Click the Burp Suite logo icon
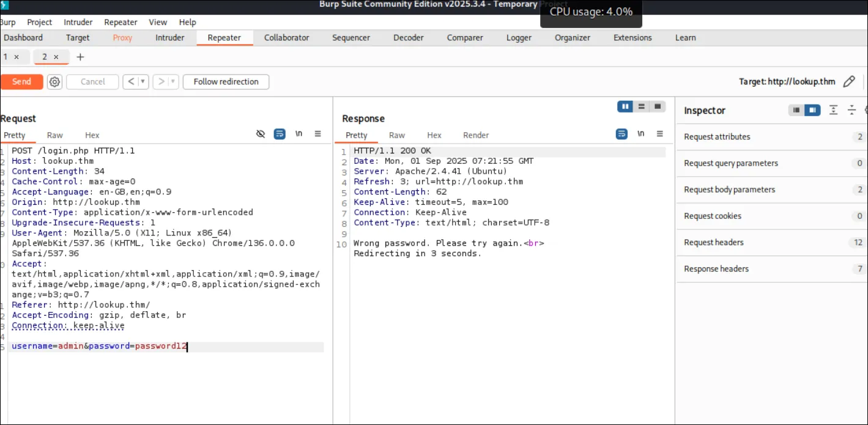The image size is (868, 425). 5,5
